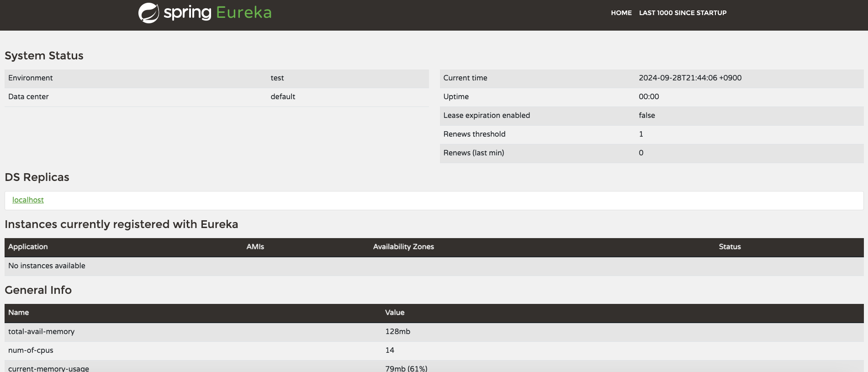Screen dimensions: 868x372
Task: Select the Data center label
Action: click(28, 97)
